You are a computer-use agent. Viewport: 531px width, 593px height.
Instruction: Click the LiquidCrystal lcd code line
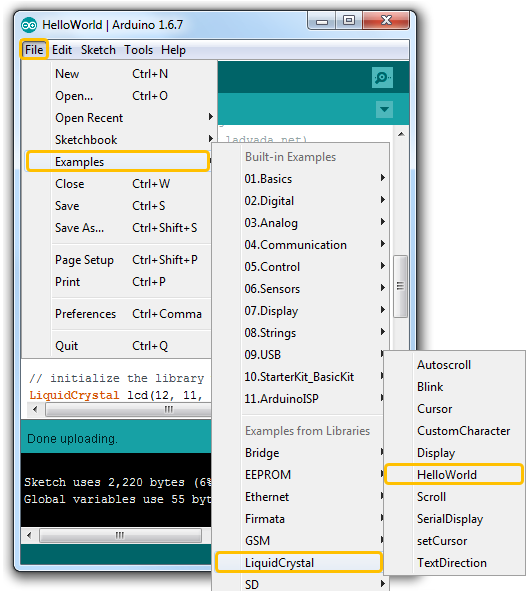tap(116, 395)
